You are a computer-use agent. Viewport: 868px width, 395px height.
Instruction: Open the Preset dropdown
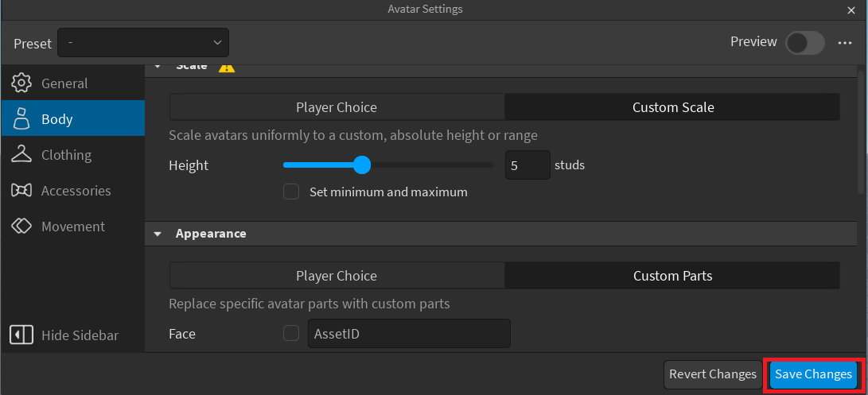click(143, 43)
